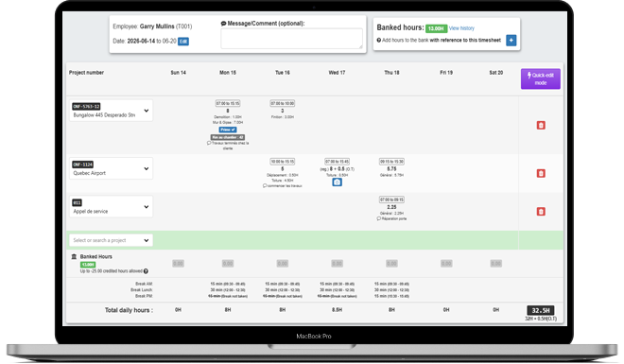Click the 32.5H weekly total badge
The width and height of the screenshot is (624, 364).
click(541, 311)
